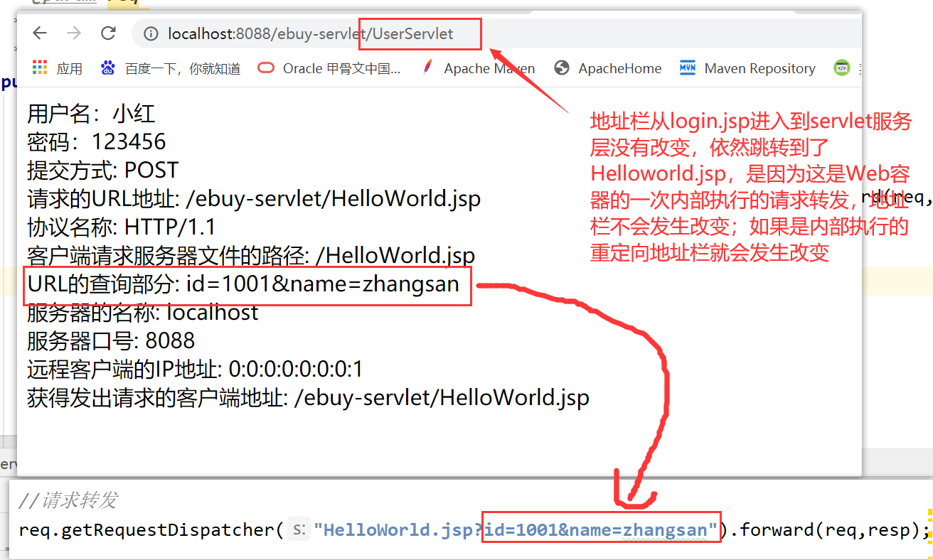Click the //请求转发 code comment
Viewport: 933px width, 560px height.
(68, 500)
